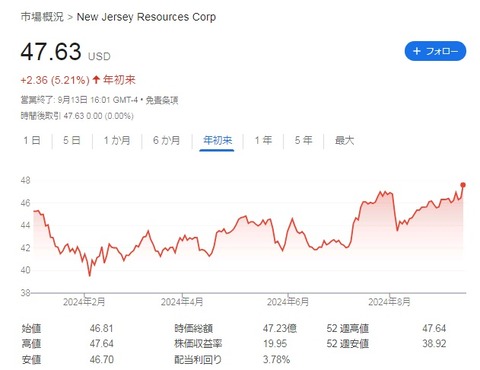Switch chart to 1か月 range
Viewport: 480px width, 370px height.
pos(117,140)
